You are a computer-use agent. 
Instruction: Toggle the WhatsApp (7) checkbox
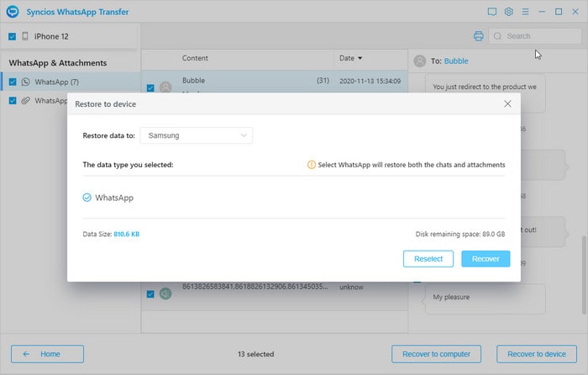pyautogui.click(x=13, y=82)
